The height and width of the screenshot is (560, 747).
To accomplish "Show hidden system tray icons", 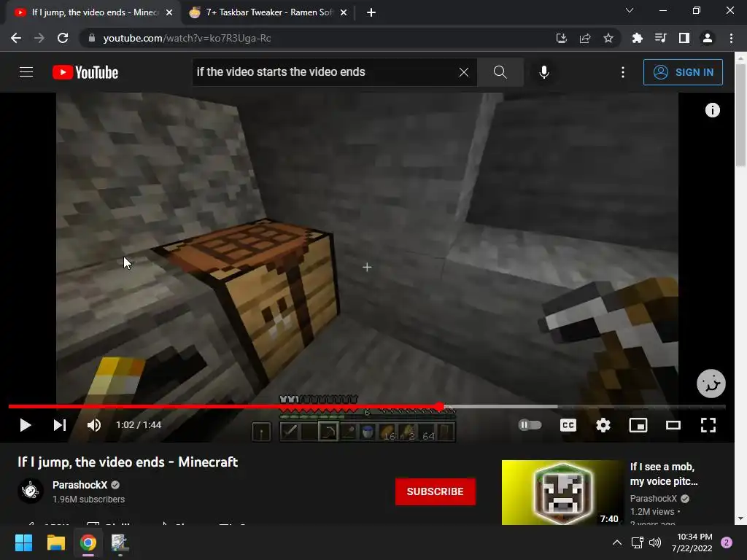I will [616, 542].
